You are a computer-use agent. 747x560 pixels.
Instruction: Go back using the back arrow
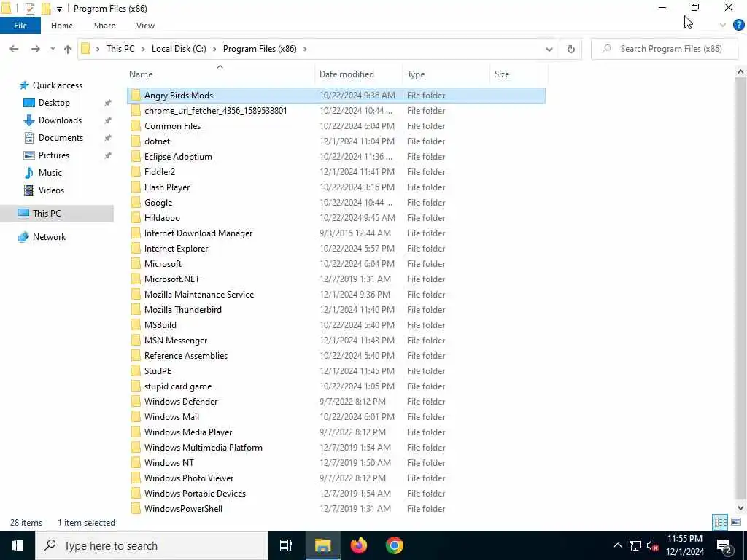click(x=14, y=49)
